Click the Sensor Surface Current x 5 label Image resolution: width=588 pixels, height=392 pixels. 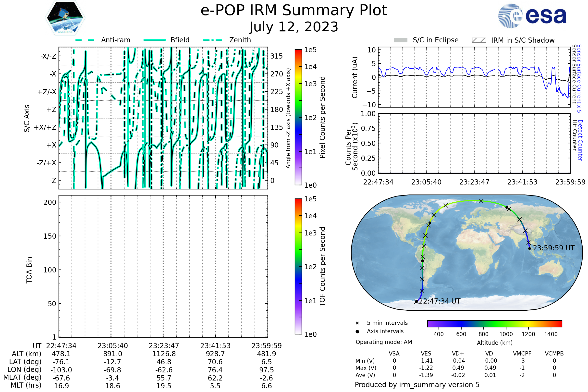(579, 78)
